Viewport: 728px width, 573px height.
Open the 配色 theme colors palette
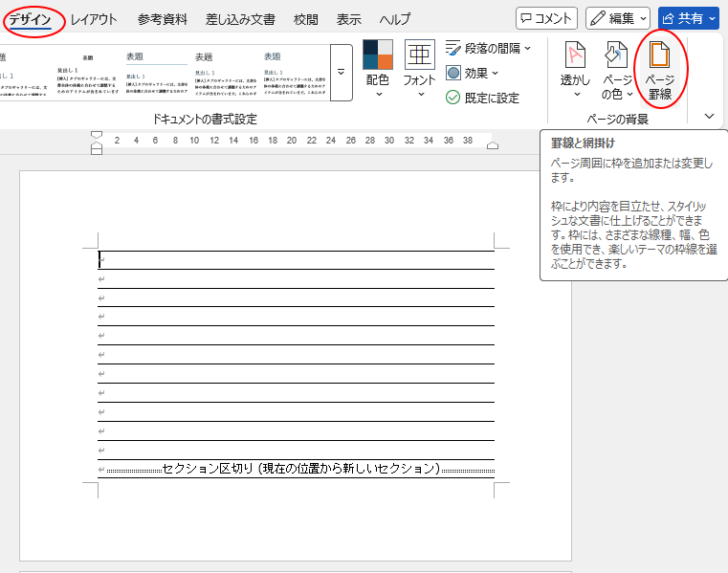point(377,69)
